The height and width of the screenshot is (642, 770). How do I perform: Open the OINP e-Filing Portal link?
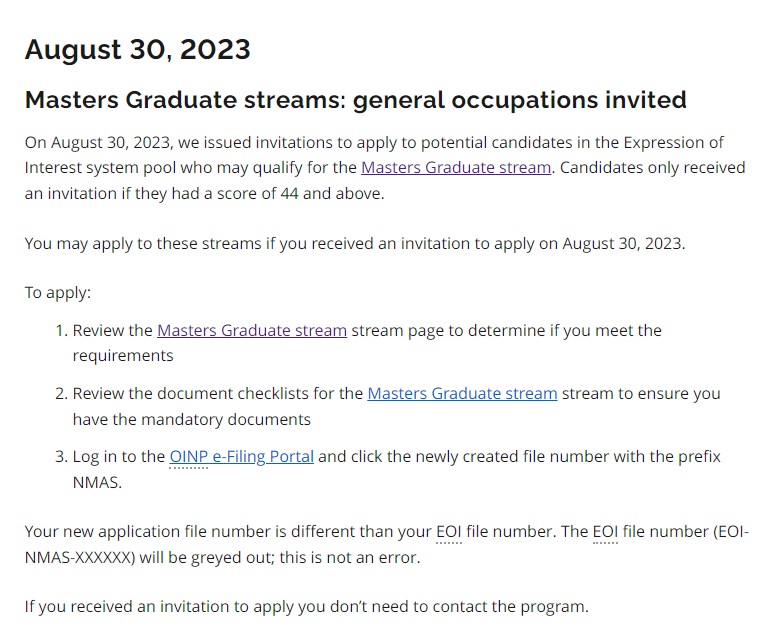[x=242, y=457]
